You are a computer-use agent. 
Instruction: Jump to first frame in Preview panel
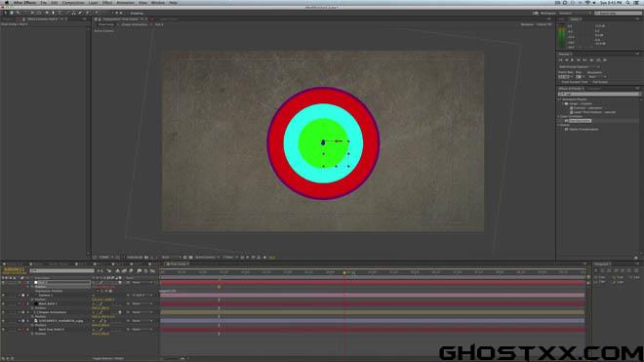(x=560, y=60)
